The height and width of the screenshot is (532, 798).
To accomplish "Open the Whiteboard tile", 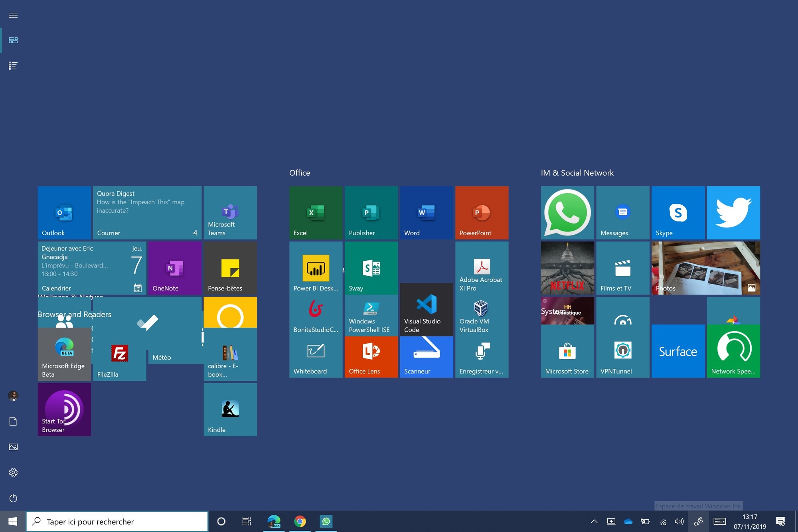I will 316,357.
